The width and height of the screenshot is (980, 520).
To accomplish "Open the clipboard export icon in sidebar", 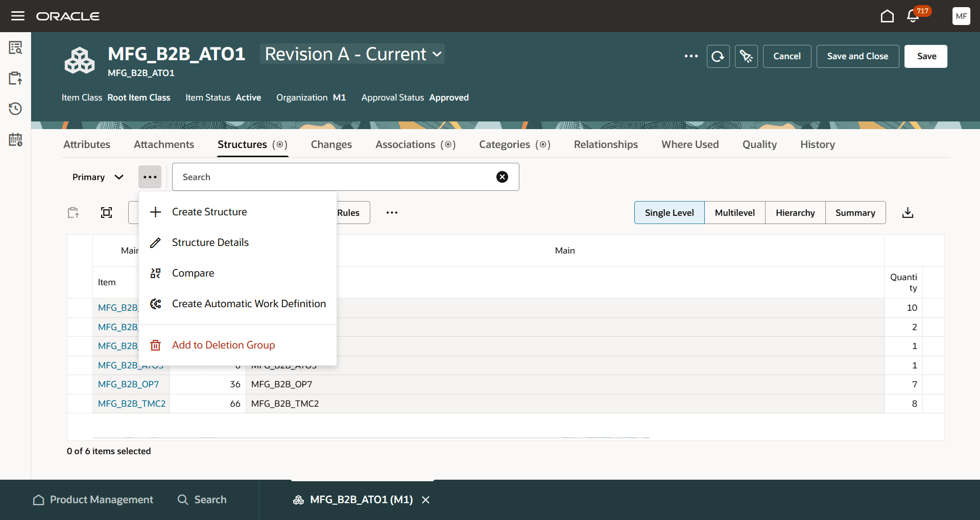I will pyautogui.click(x=15, y=78).
